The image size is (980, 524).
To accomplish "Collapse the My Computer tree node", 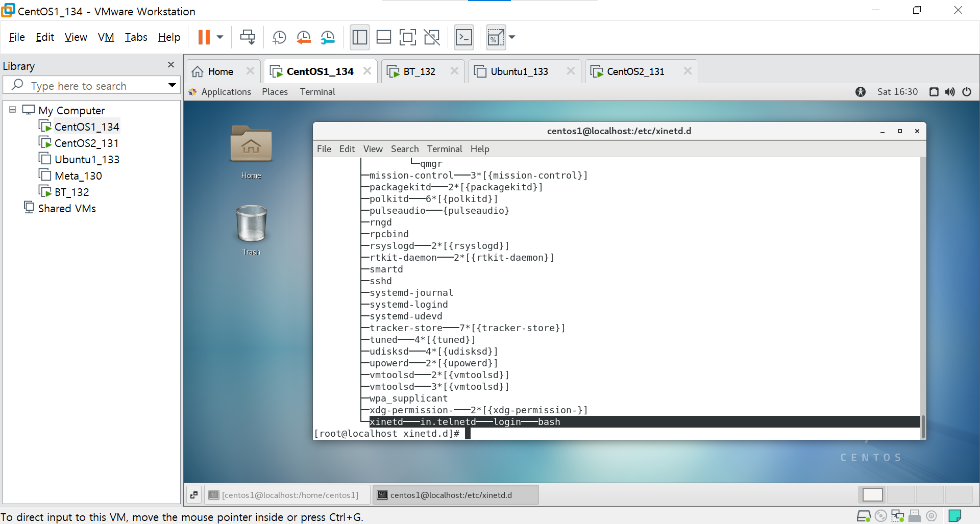I will coord(12,110).
